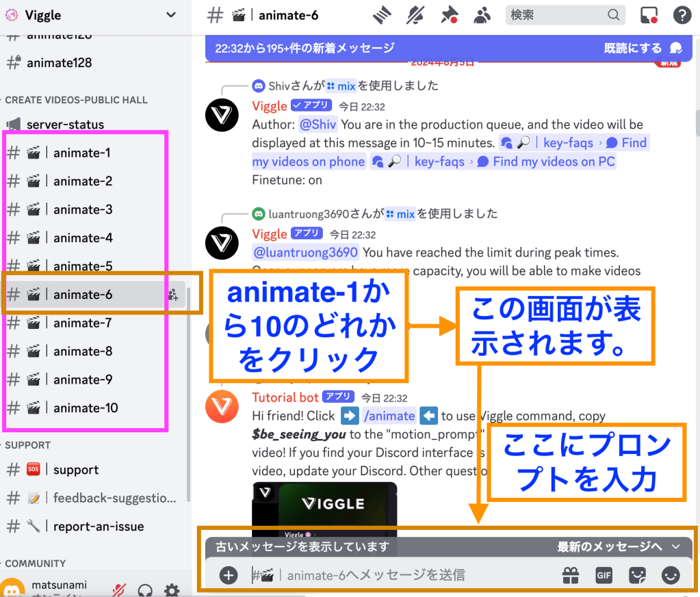Open pinned messages in the header

pyautogui.click(x=450, y=15)
